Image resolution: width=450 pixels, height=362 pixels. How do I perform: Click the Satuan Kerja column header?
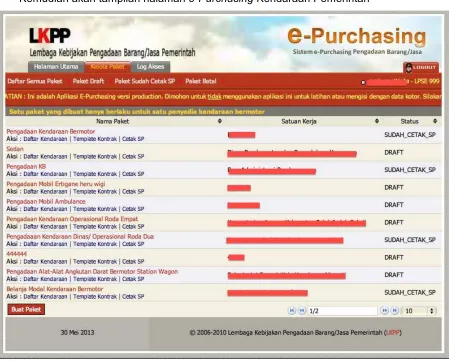point(299,121)
